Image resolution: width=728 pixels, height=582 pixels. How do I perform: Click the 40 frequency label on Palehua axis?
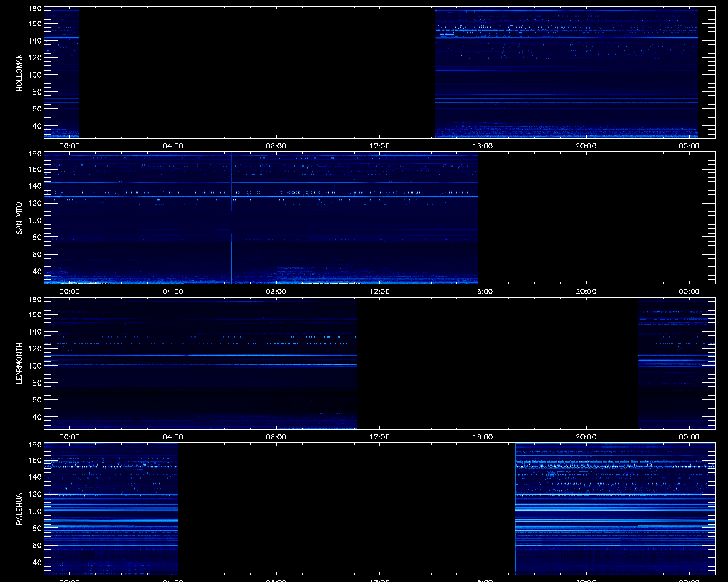pyautogui.click(x=37, y=562)
